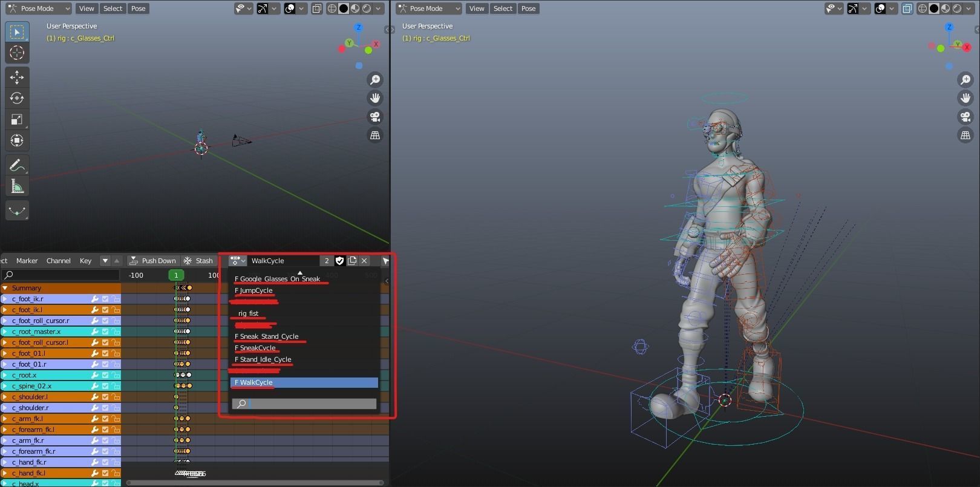The height and width of the screenshot is (487, 980).
Task: Toggle lock icon on c_arm_fk.l channel
Action: click(x=115, y=419)
